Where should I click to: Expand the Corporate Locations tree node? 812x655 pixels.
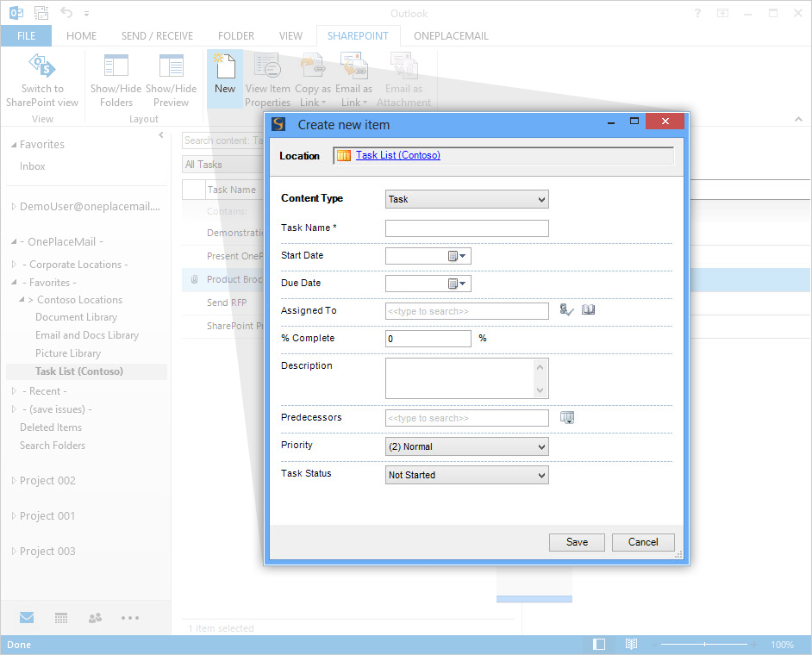click(x=14, y=265)
